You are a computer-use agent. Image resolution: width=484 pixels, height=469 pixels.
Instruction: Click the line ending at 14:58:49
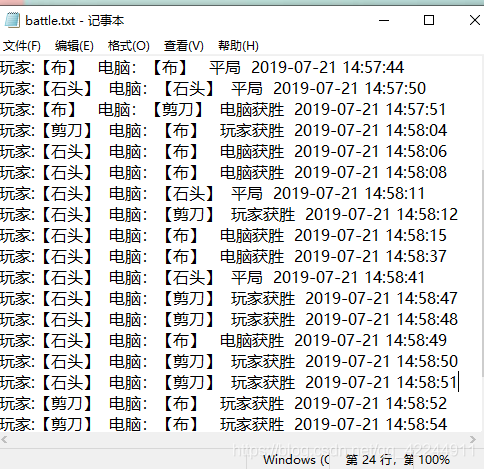(x=224, y=341)
